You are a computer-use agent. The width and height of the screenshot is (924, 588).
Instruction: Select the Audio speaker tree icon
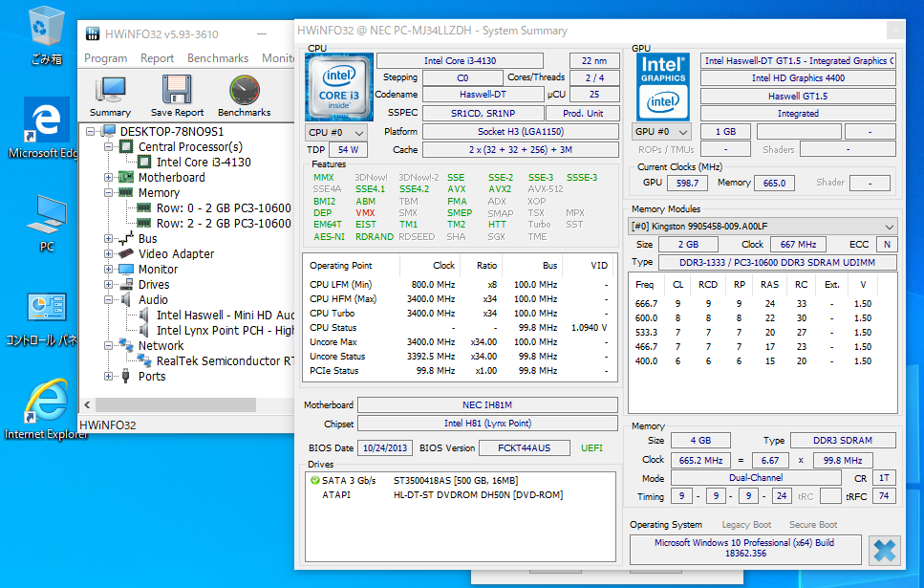[125, 299]
